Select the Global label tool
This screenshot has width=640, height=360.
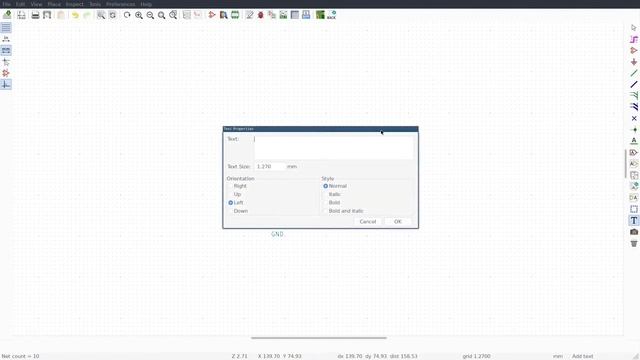[634, 152]
